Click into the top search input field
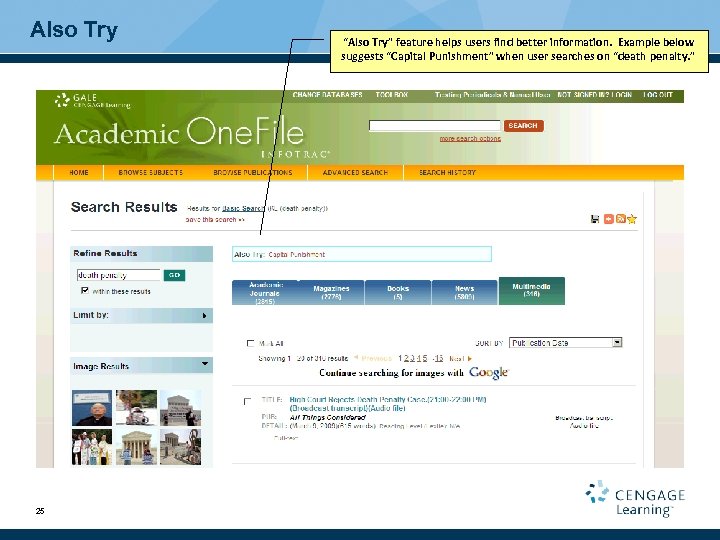The height and width of the screenshot is (540, 720). pyautogui.click(x=435, y=126)
